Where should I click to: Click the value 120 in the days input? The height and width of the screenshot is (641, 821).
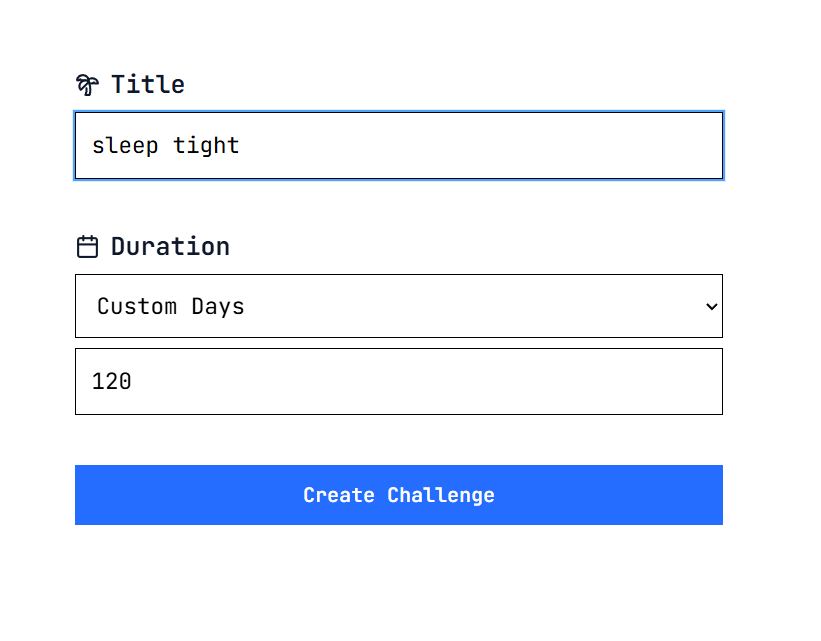point(113,381)
